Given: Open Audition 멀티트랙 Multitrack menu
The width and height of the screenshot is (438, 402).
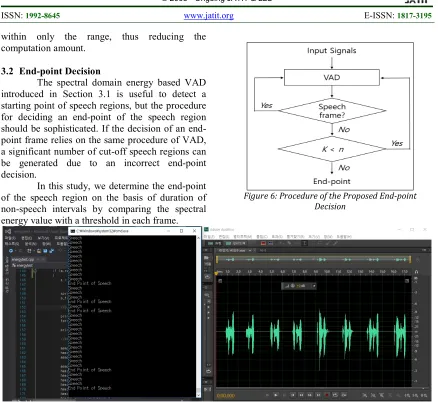Looking at the screenshot, I should tap(243, 236).
